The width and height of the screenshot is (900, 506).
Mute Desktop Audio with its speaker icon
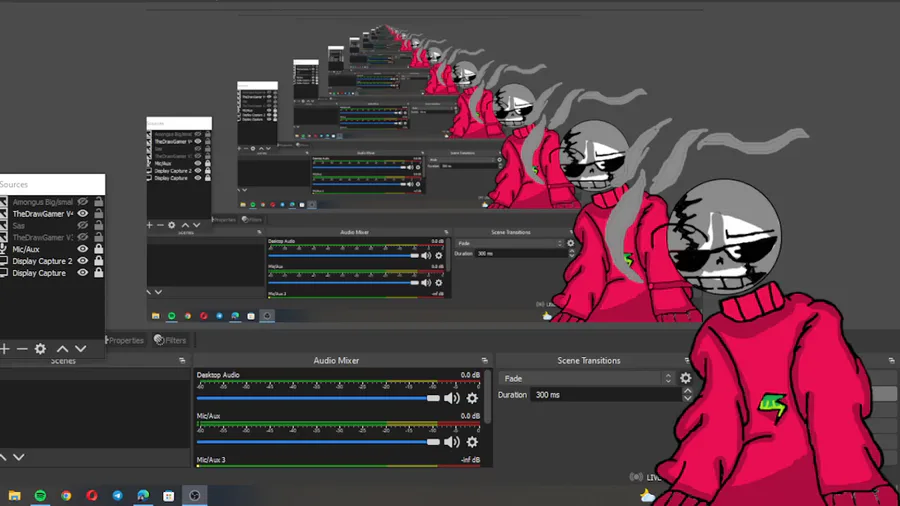(x=452, y=398)
